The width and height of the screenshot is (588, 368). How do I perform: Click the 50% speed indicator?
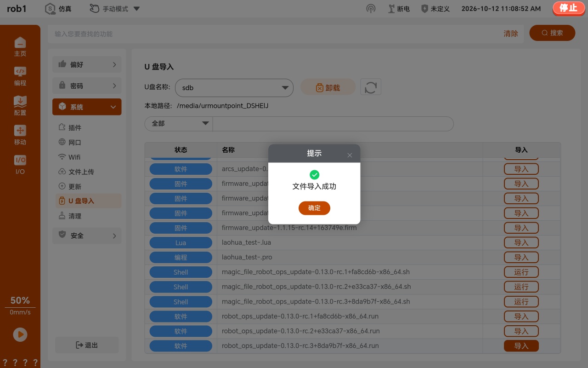click(20, 300)
